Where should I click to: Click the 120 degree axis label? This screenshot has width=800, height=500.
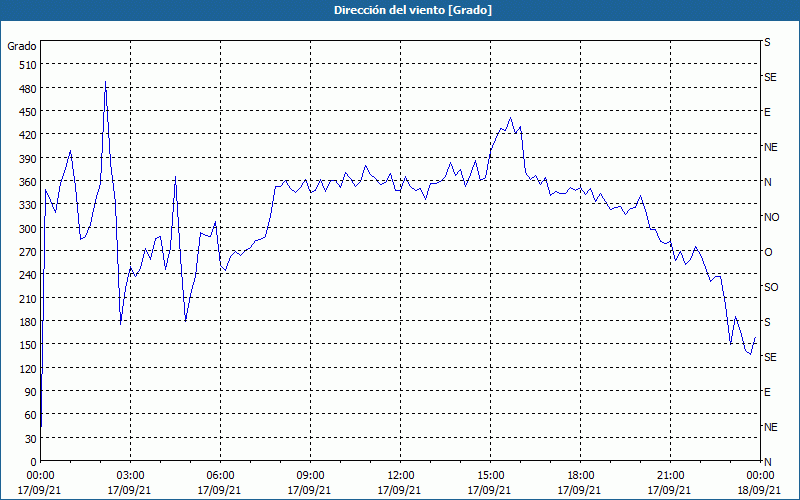[29, 368]
